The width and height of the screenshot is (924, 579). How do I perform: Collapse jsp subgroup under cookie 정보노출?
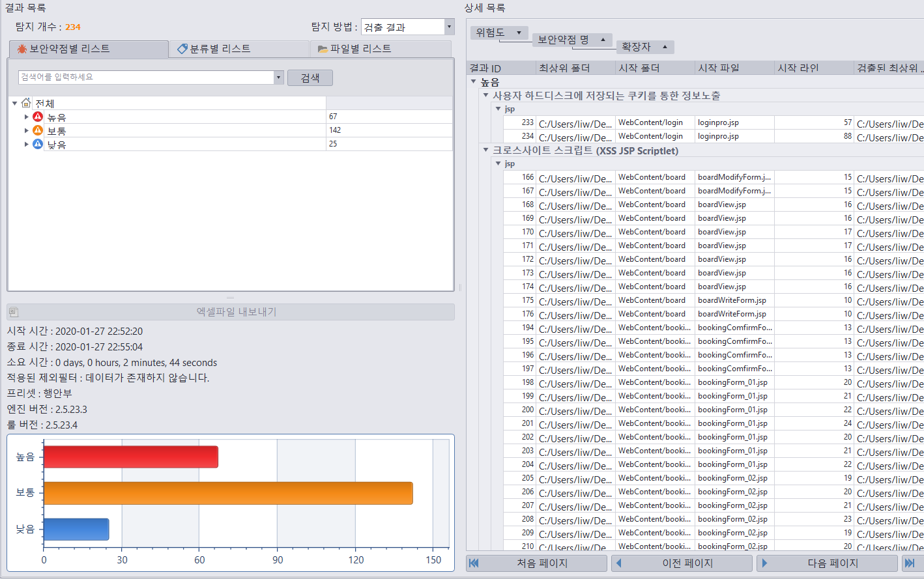[498, 109]
